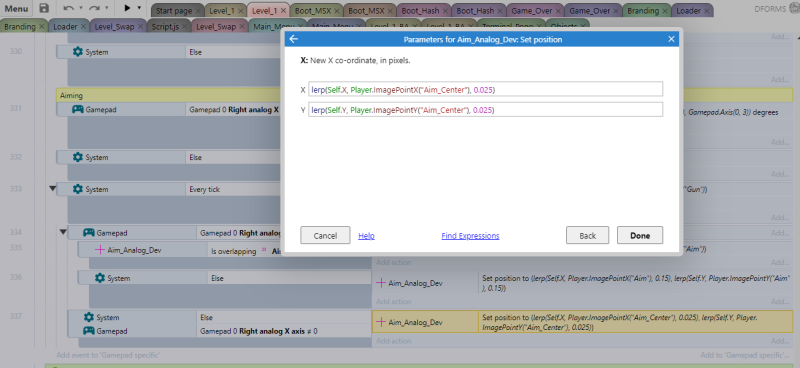Click System gear icon in event 336
800x368 pixels.
pos(100,278)
